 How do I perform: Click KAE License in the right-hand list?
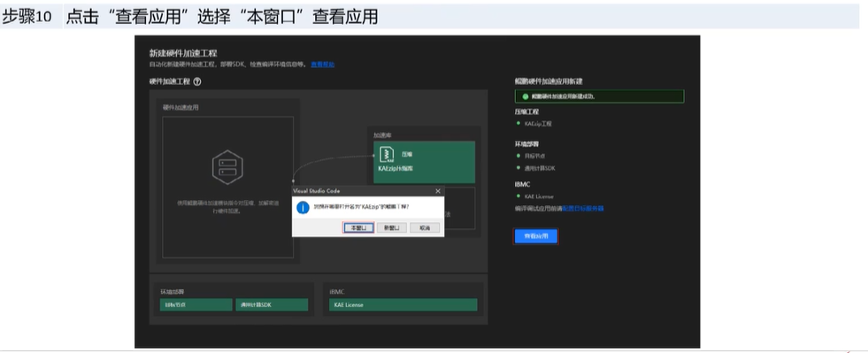pos(539,196)
